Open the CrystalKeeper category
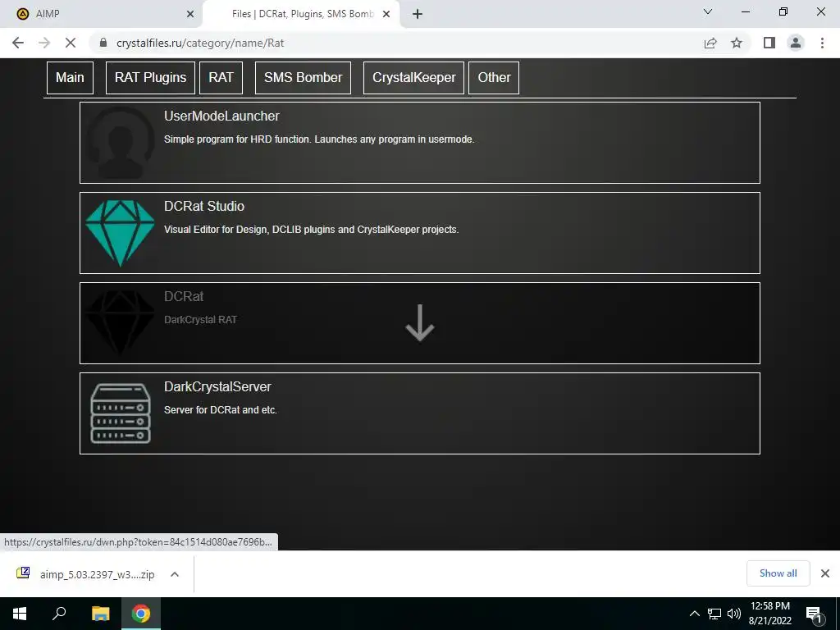 [x=413, y=78]
